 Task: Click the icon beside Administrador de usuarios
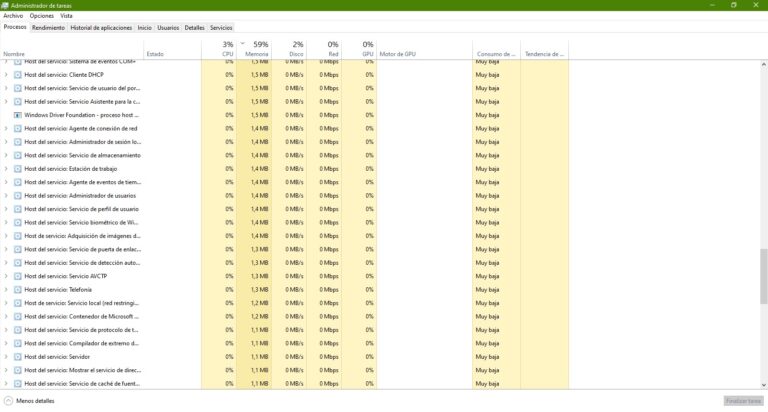(x=18, y=195)
